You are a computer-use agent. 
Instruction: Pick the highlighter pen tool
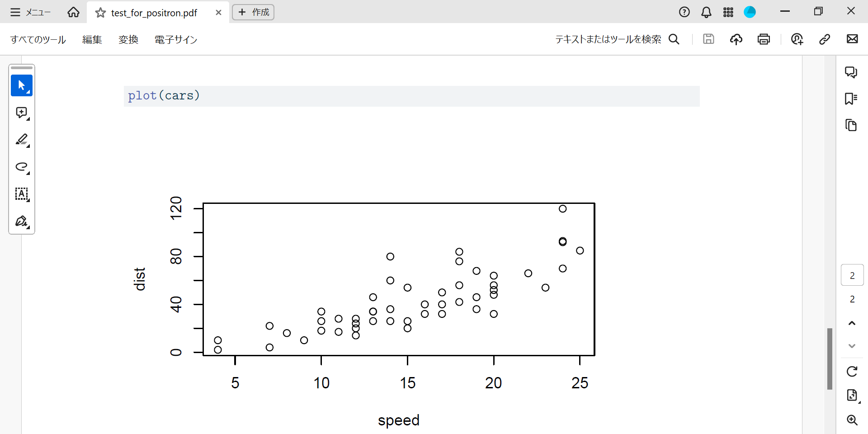[x=21, y=140]
